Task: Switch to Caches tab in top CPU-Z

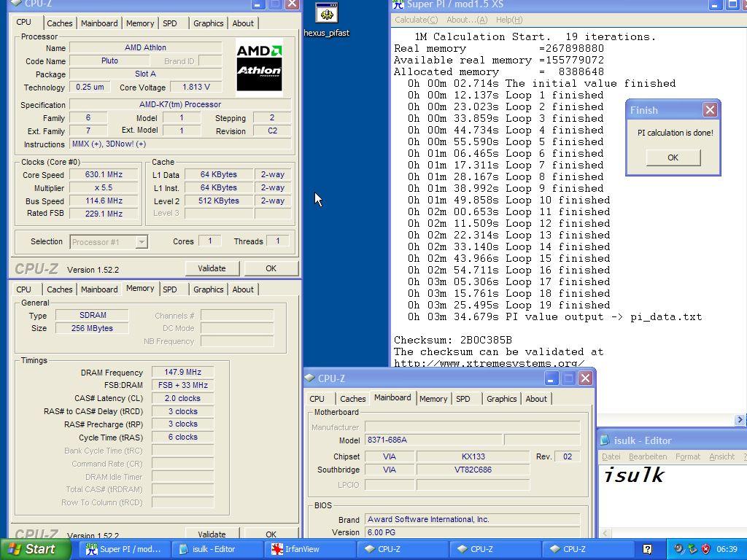Action: coord(60,23)
